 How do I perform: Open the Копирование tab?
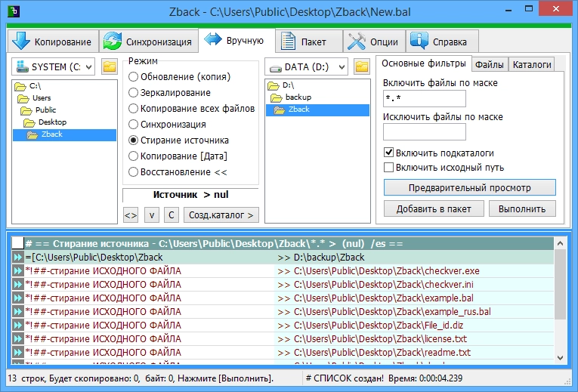[x=53, y=42]
